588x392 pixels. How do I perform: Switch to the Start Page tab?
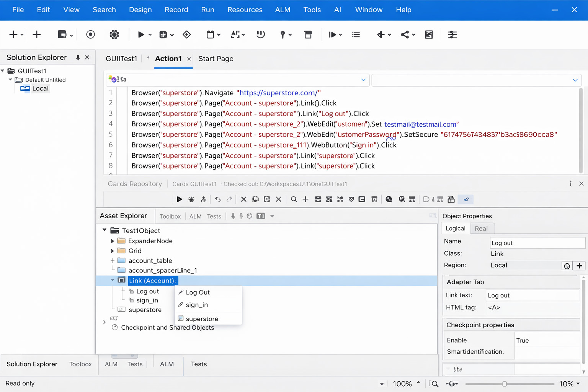coord(216,59)
